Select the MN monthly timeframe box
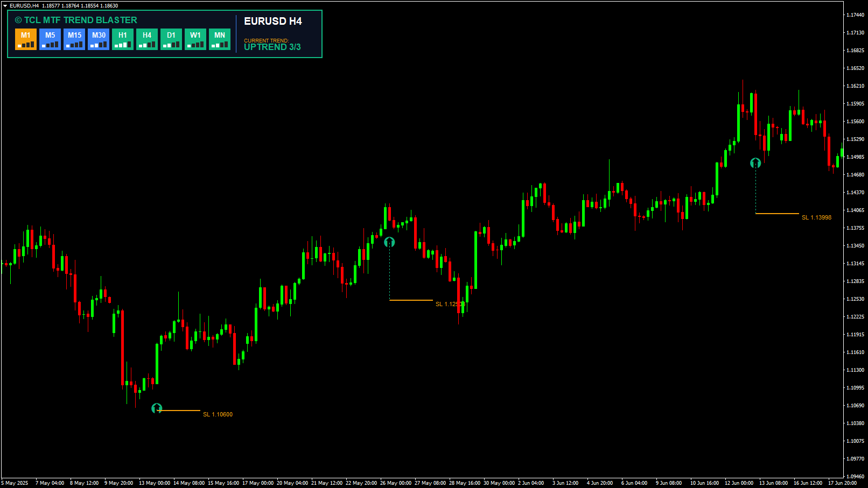The image size is (868, 488). point(220,39)
